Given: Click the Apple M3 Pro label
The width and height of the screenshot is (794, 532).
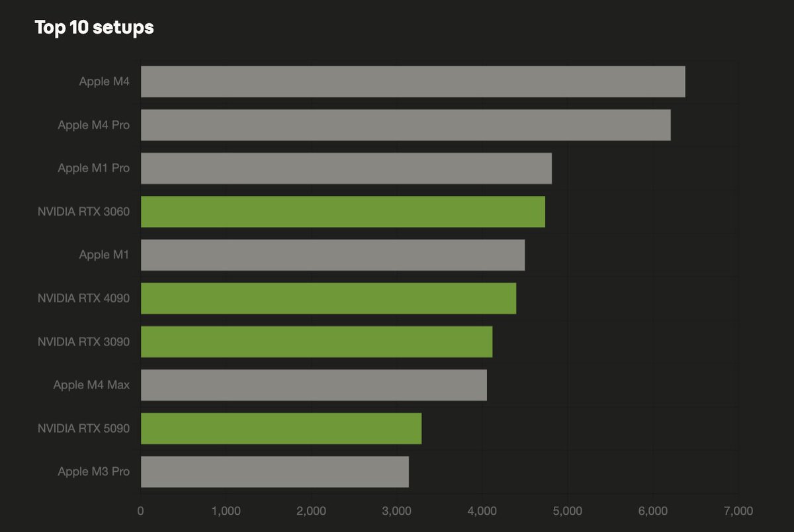Looking at the screenshot, I should (93, 472).
